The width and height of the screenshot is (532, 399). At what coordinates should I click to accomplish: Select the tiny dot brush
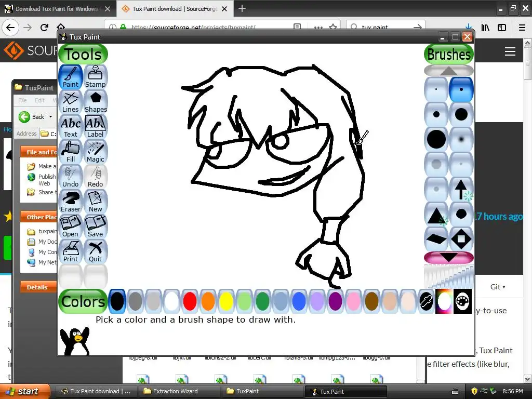point(436,89)
